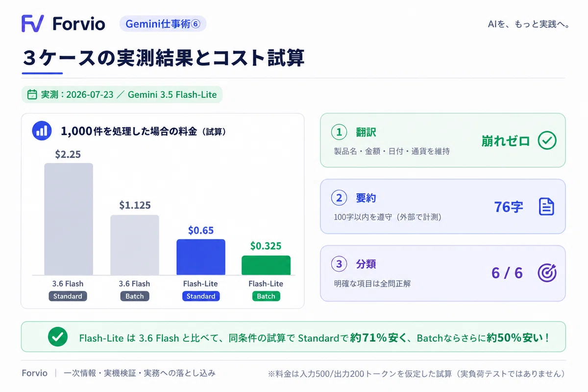Click the green check icon in bottom banner
This screenshot has width=588, height=392.
(x=57, y=337)
